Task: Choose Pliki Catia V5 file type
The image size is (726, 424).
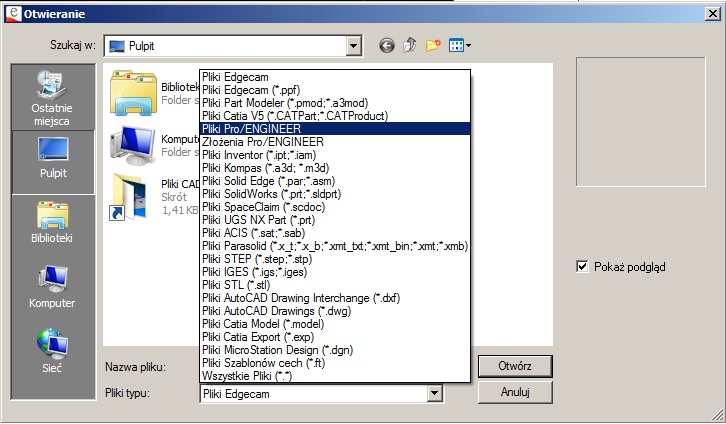Action: click(335, 116)
